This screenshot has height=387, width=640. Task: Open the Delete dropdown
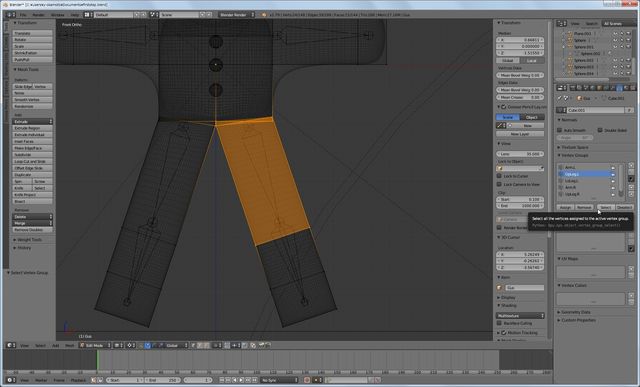[32, 217]
